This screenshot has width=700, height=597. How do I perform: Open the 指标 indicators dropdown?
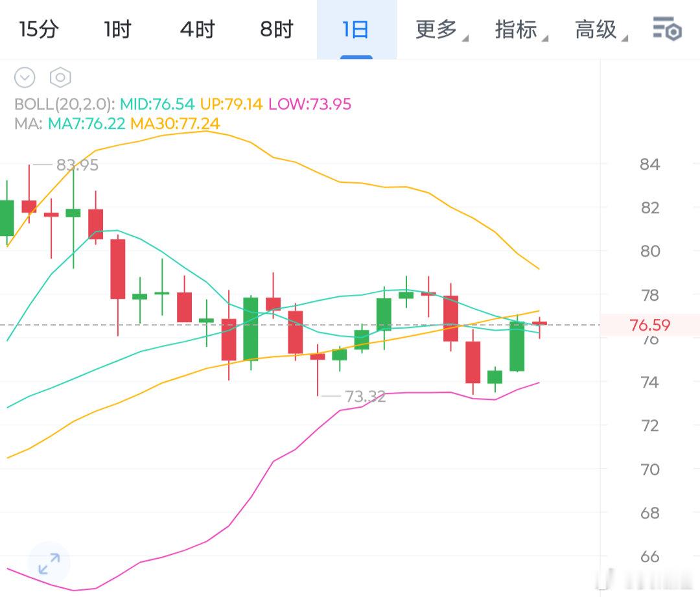click(521, 29)
